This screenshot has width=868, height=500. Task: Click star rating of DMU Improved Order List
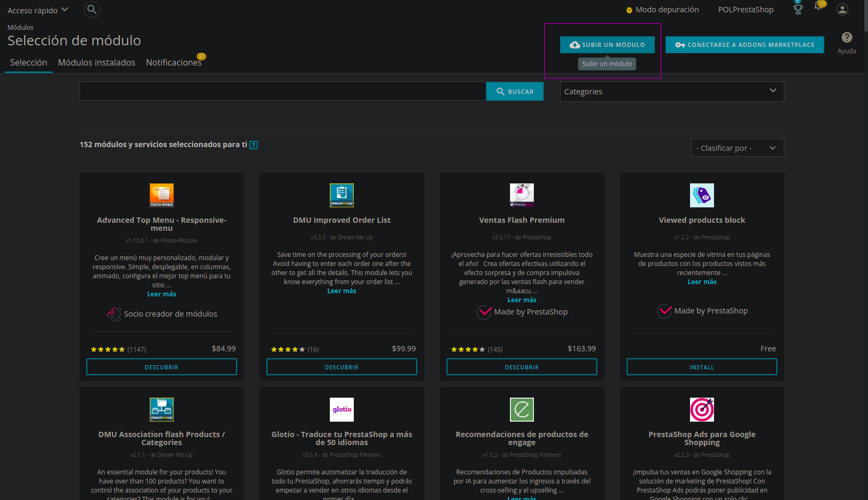click(288, 350)
